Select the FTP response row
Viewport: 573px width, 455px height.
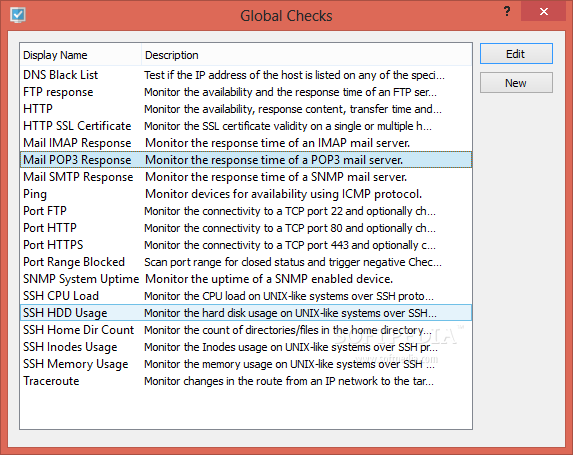[246, 92]
